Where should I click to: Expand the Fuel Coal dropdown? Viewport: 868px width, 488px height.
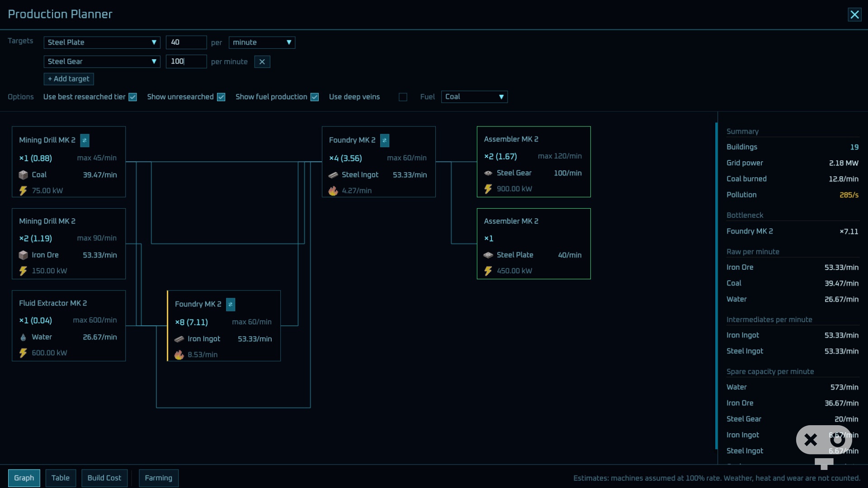point(474,97)
